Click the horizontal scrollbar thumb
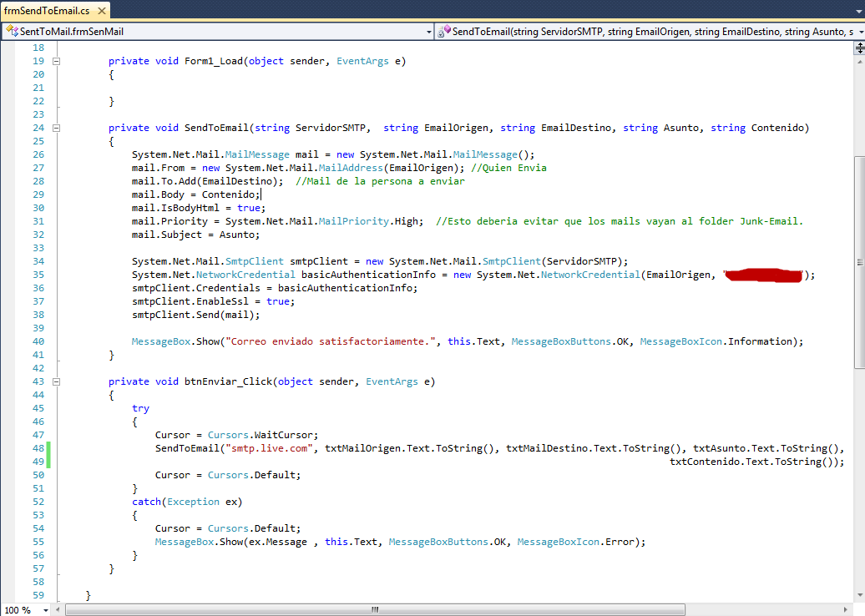Viewport: 865px width, 616px height. click(375, 610)
